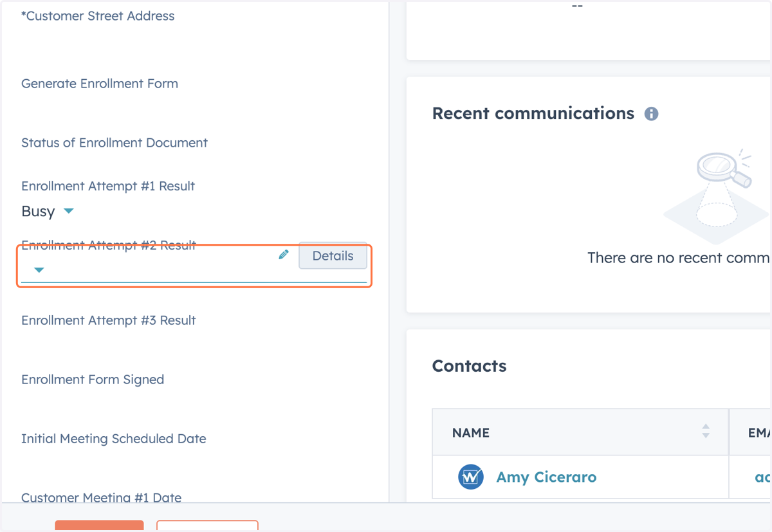Open the Recent communications info icon
772x532 pixels.
click(652, 114)
